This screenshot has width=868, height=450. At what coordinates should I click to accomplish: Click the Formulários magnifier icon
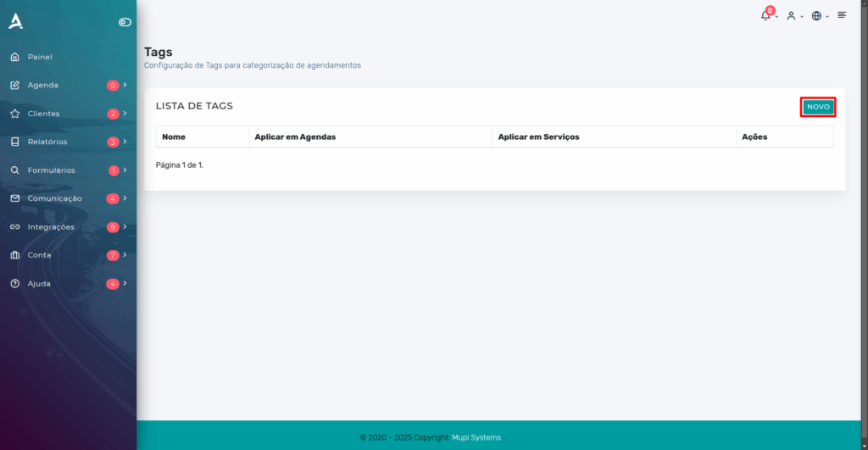pos(15,170)
